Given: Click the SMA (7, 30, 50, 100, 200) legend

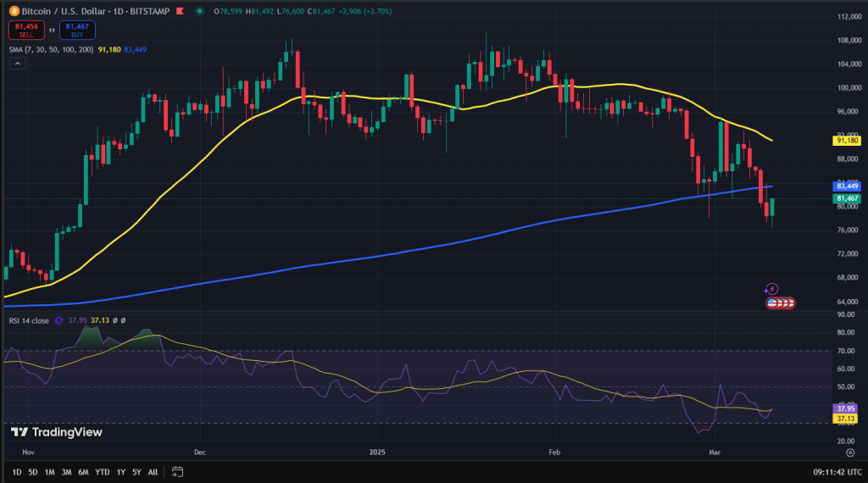Looking at the screenshot, I should (51, 49).
